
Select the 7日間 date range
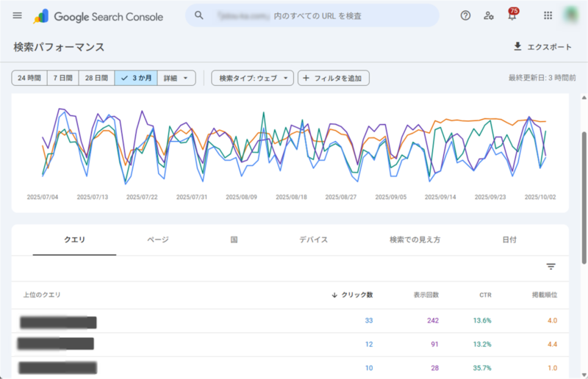click(62, 78)
